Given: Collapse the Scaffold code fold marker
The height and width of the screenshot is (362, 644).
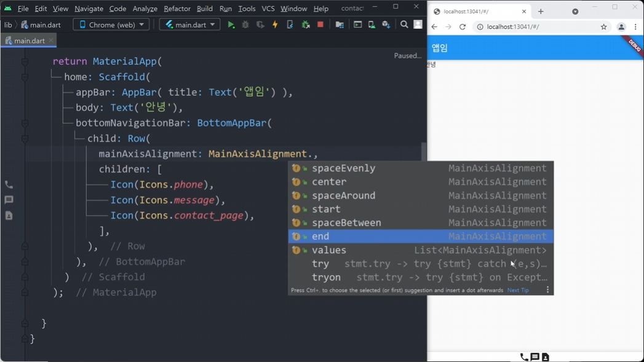Looking at the screenshot, I should (25, 77).
